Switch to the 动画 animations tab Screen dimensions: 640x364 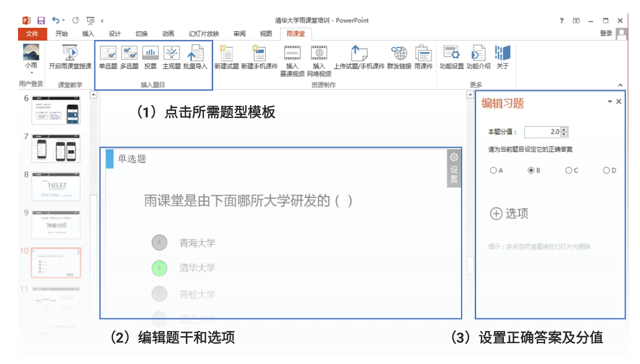pyautogui.click(x=168, y=34)
